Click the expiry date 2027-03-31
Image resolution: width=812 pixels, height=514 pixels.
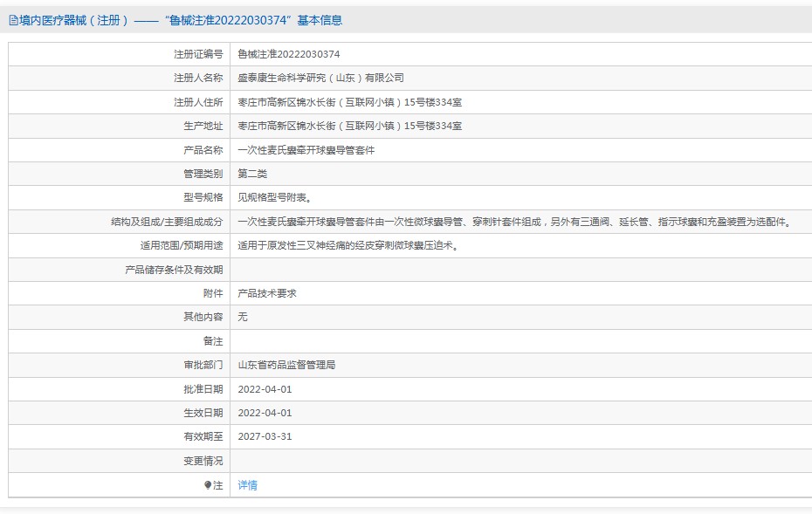(x=265, y=436)
